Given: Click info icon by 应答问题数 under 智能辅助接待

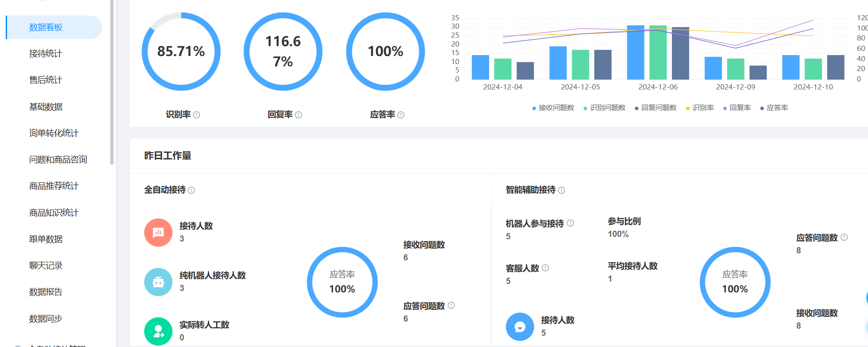Looking at the screenshot, I should (844, 237).
